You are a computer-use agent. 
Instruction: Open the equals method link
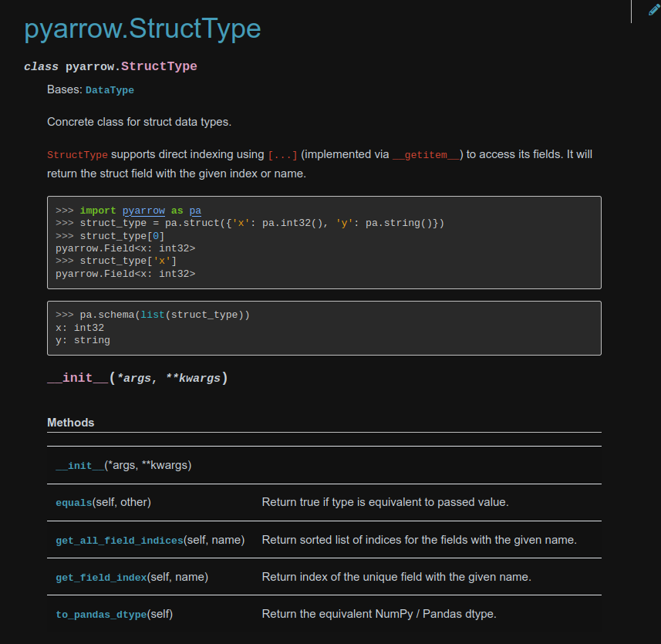click(x=74, y=503)
